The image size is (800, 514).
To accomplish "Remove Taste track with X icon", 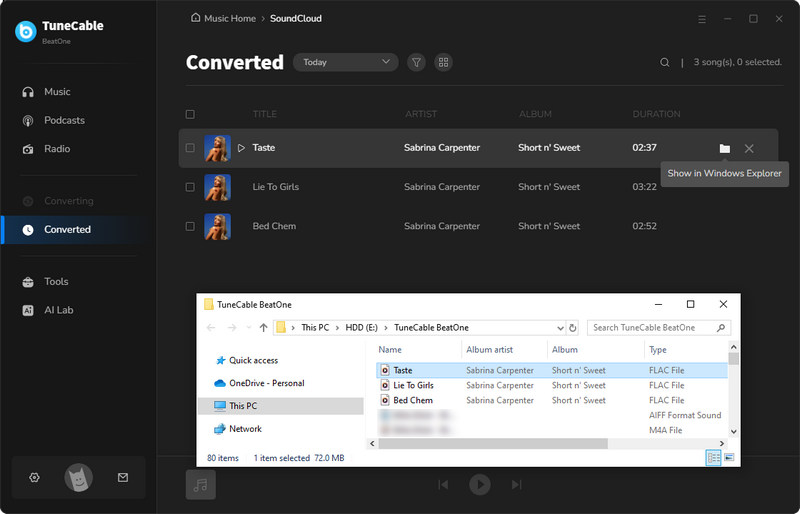I will tap(749, 148).
